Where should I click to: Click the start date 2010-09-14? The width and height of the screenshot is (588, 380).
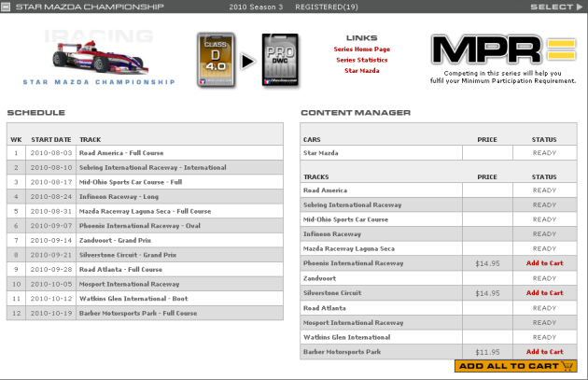51,241
